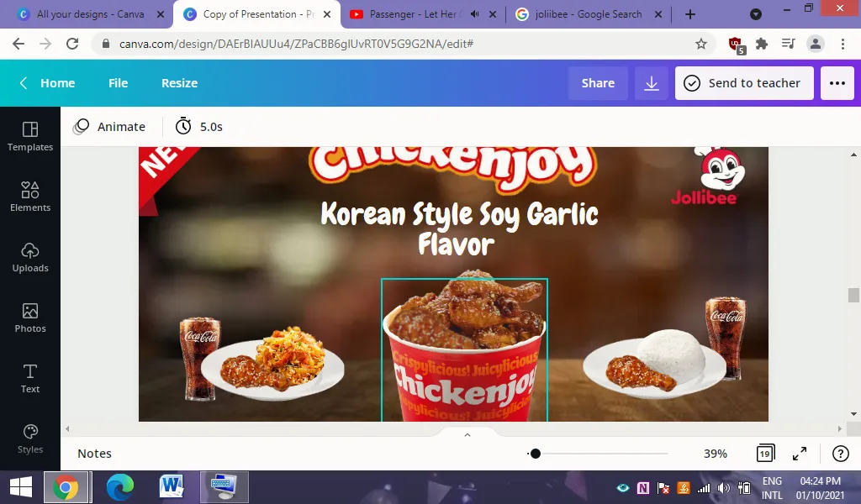The width and height of the screenshot is (861, 504).
Task: Select the Chickenjoy bucket image
Action: pyautogui.click(x=464, y=349)
